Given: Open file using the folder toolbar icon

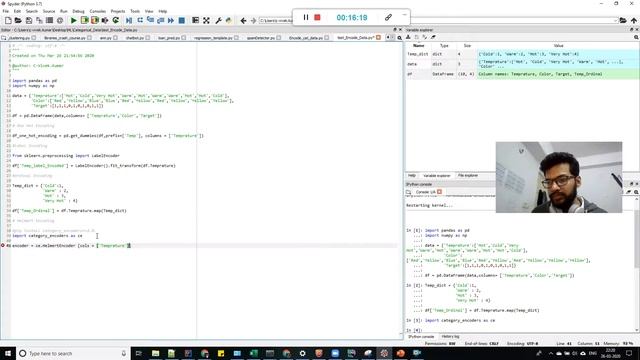Looking at the screenshot, I should [18, 20].
